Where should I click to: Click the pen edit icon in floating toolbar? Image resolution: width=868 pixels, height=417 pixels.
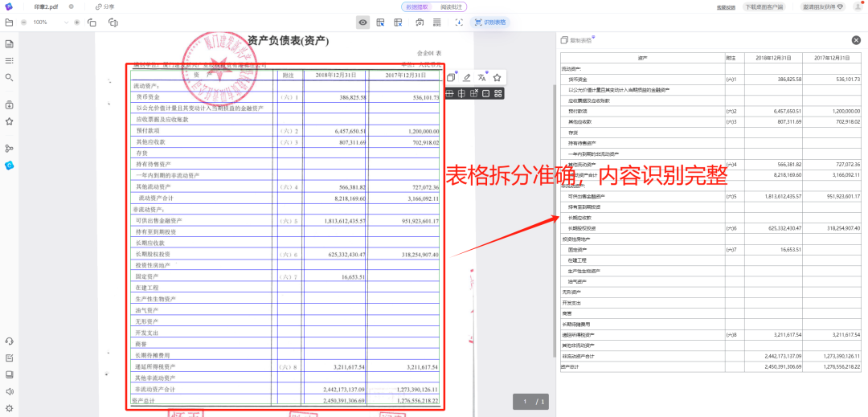coord(467,77)
